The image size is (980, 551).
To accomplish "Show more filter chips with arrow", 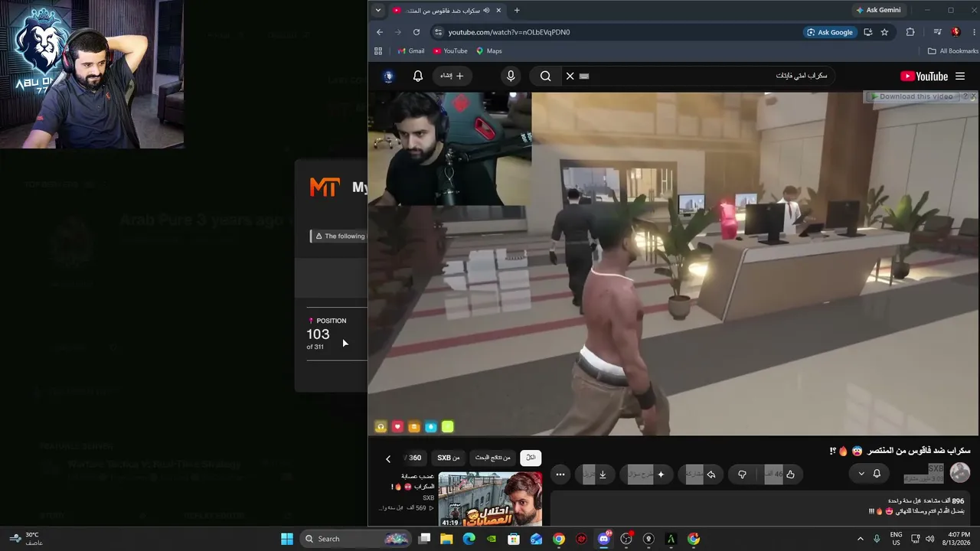I will pyautogui.click(x=388, y=458).
